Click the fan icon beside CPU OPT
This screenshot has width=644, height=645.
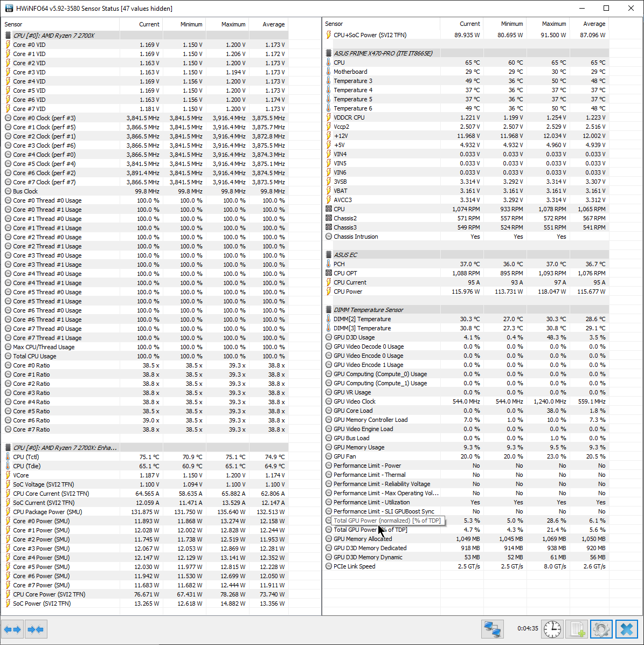328,273
